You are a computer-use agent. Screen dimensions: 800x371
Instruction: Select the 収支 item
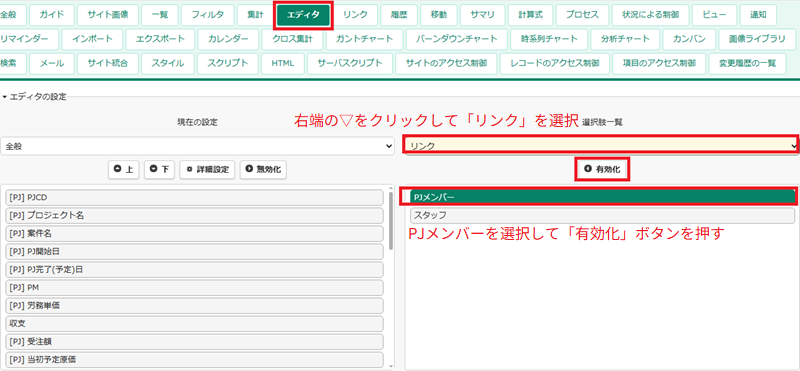coord(194,324)
